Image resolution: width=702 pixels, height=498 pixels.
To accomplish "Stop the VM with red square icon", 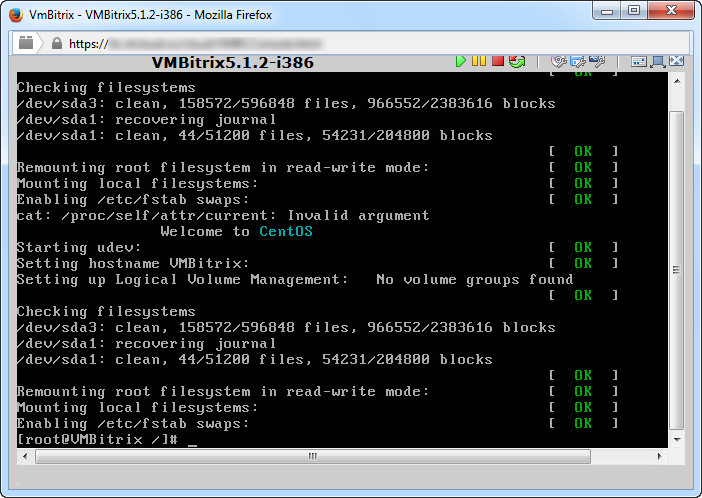I will [498, 61].
